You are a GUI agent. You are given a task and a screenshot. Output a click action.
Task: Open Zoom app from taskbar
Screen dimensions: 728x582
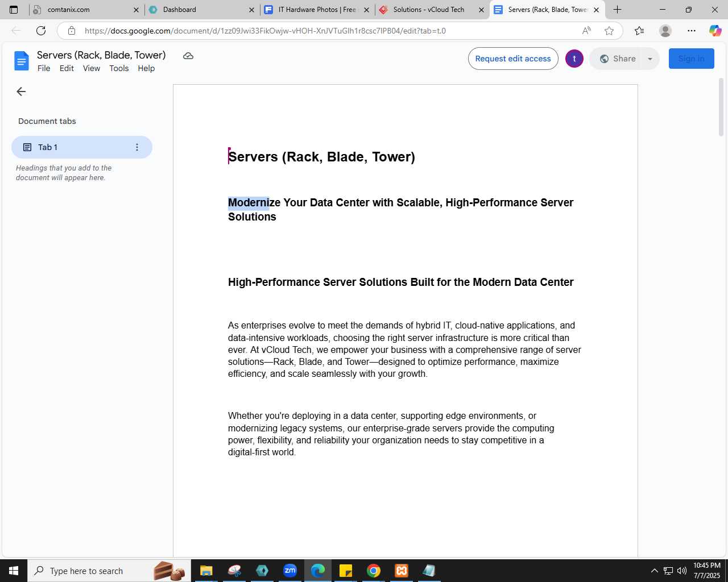tap(290, 571)
